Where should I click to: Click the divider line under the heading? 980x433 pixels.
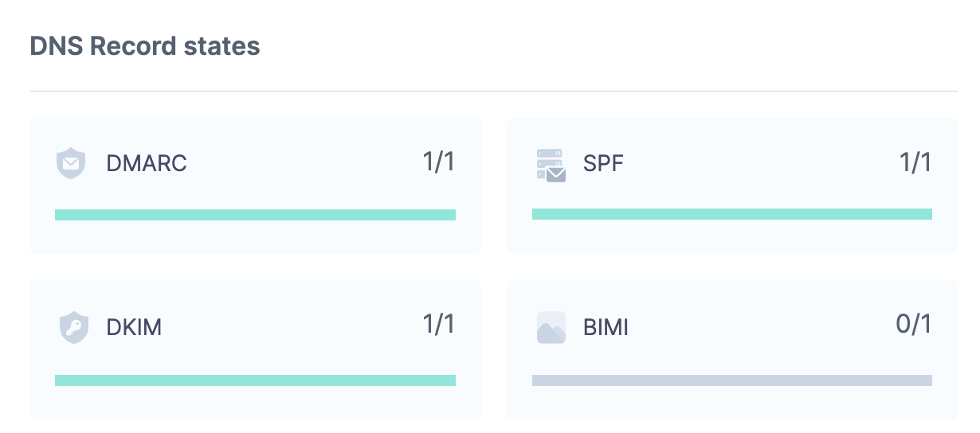click(x=492, y=92)
